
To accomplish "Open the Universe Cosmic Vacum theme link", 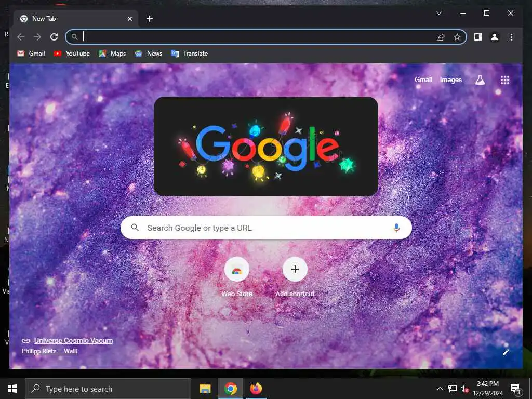I will point(73,340).
